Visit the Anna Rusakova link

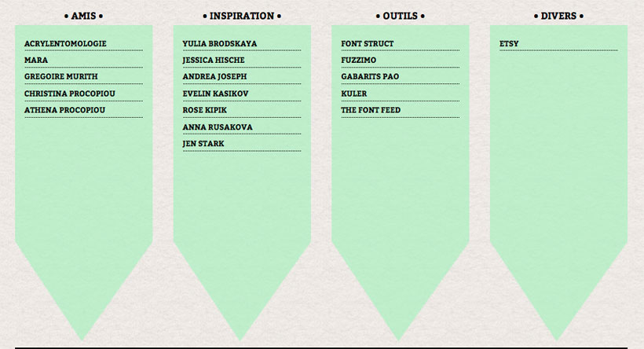pos(218,127)
